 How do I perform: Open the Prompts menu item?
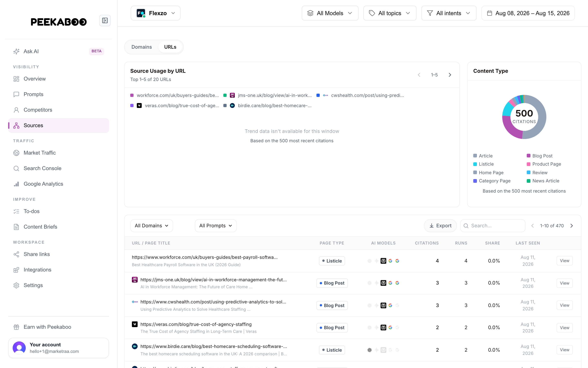click(59, 94)
